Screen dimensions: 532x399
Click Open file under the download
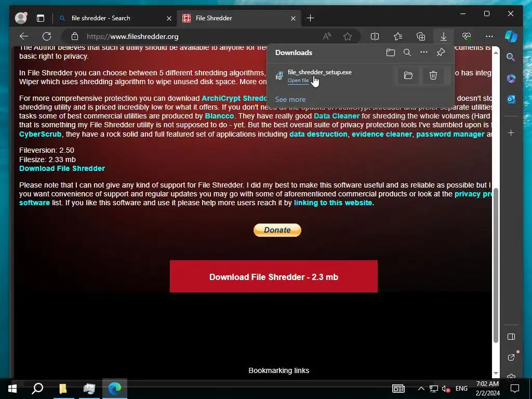(x=298, y=81)
